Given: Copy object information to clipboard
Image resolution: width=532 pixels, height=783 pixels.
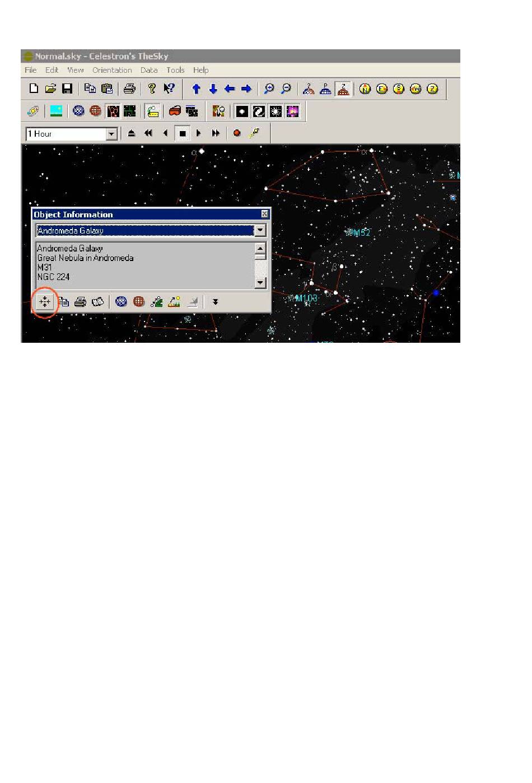Looking at the screenshot, I should coord(64,302).
